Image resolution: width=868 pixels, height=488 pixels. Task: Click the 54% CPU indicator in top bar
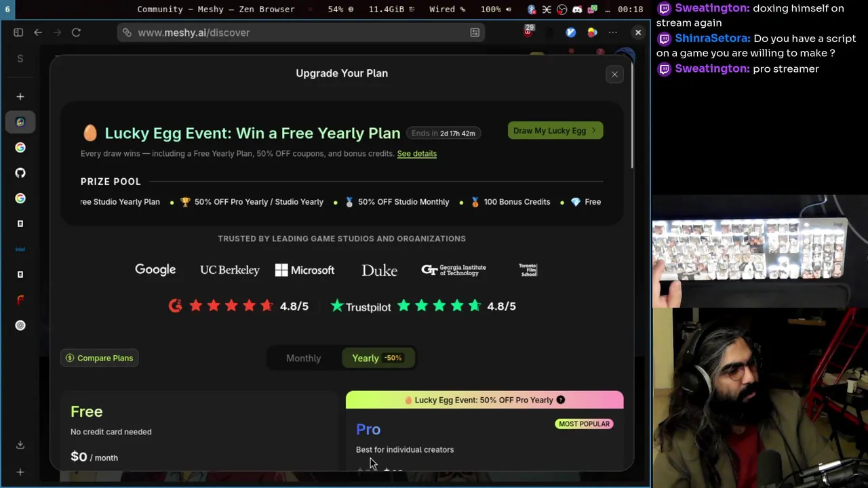pyautogui.click(x=340, y=9)
